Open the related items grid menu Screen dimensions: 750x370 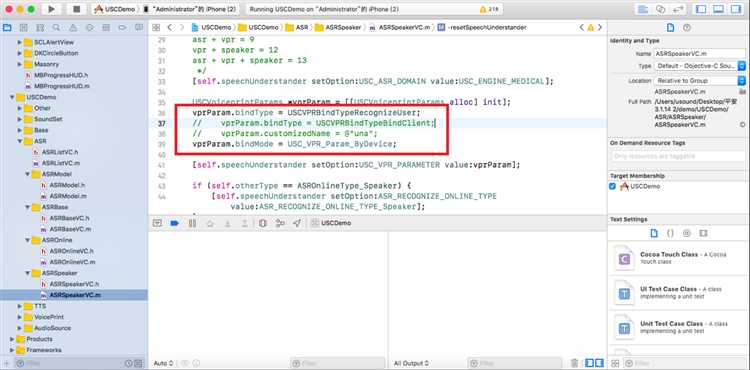click(x=156, y=28)
